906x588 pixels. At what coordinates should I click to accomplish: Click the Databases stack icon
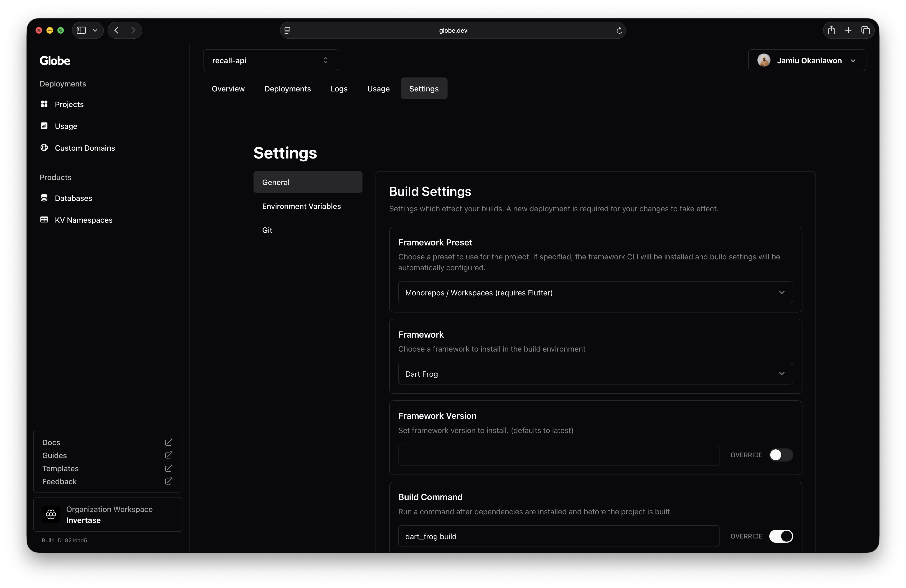click(x=44, y=198)
